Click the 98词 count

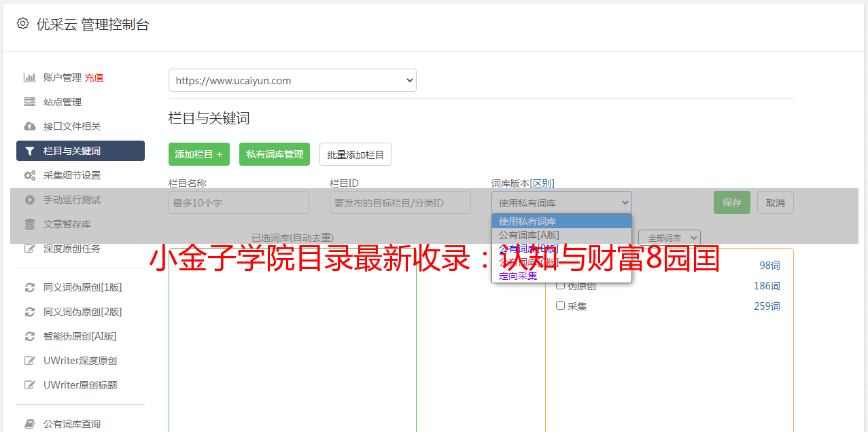(x=769, y=266)
